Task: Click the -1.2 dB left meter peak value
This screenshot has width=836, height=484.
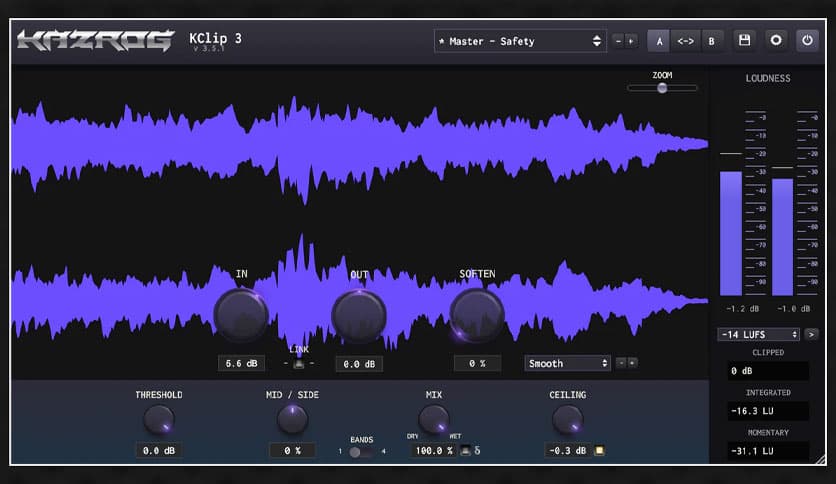Action: point(742,309)
